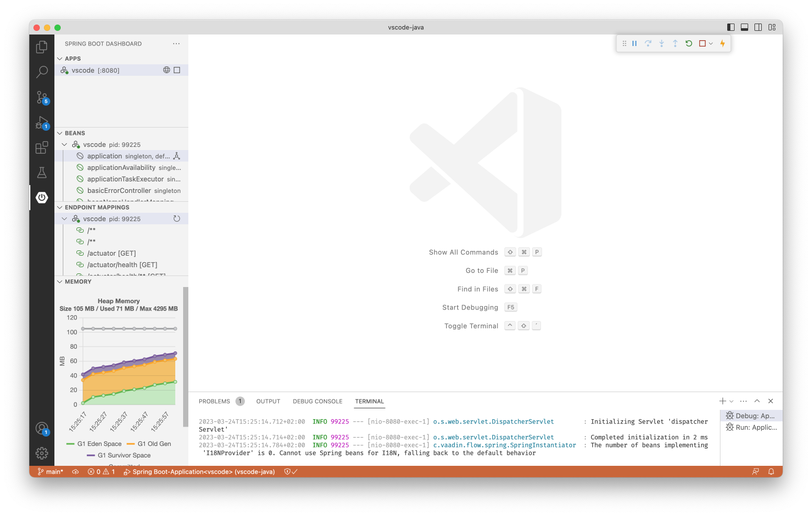Image resolution: width=812 pixels, height=516 pixels.
Task: Collapse the MEMORY section
Action: pos(60,281)
